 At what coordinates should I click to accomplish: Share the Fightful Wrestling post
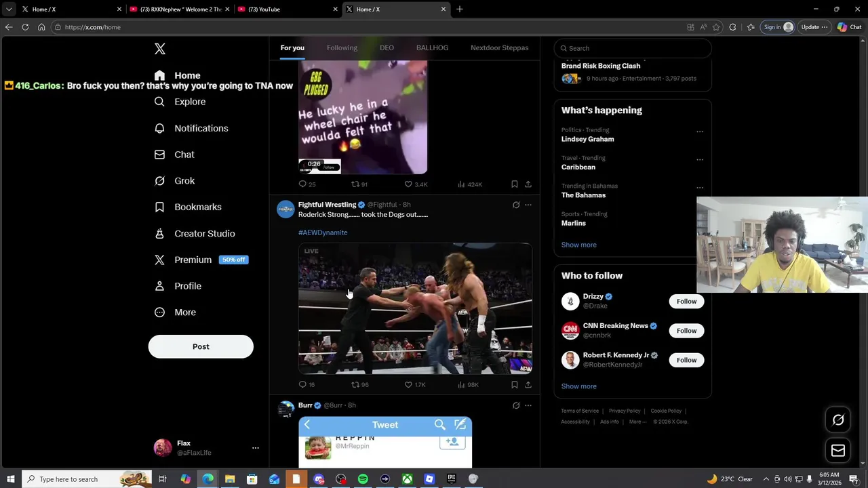[528, 384]
